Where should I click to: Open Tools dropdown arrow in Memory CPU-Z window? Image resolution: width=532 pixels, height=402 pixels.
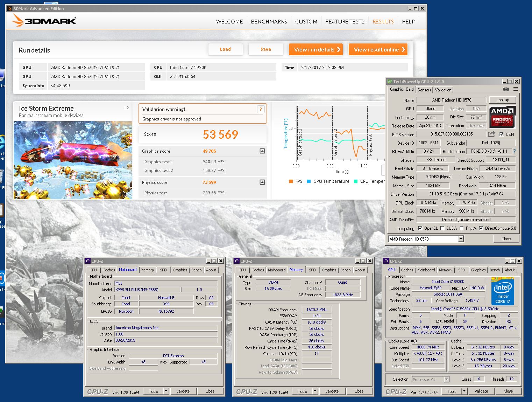(315, 391)
